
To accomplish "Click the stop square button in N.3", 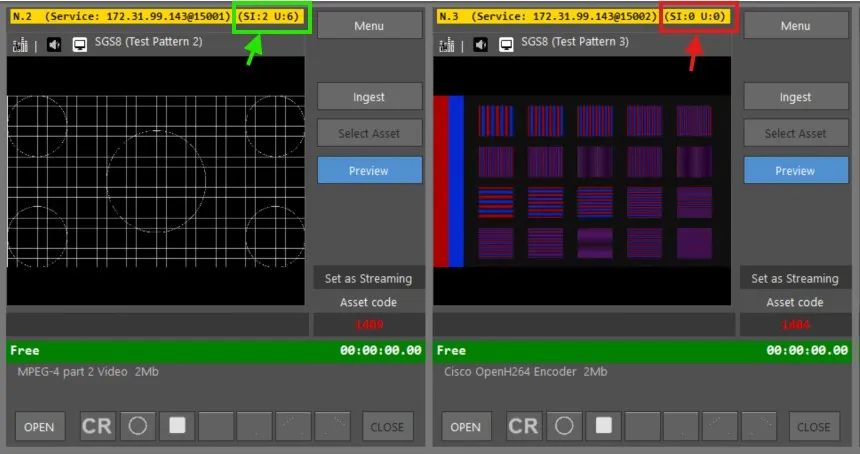I will (603, 426).
